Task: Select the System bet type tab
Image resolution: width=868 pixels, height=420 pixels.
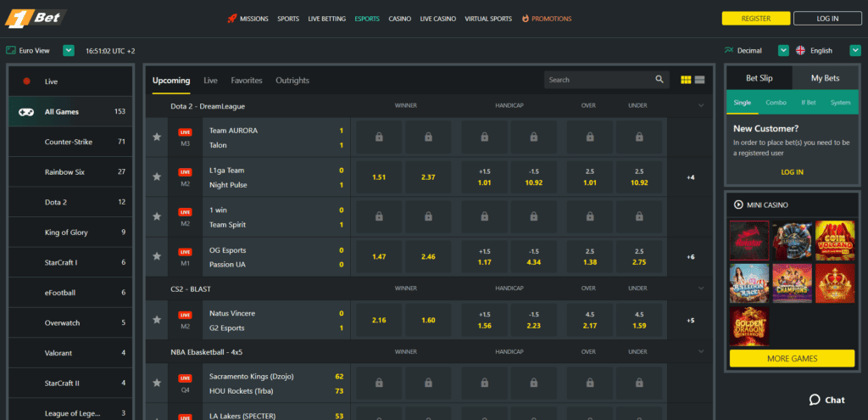Action: click(840, 103)
